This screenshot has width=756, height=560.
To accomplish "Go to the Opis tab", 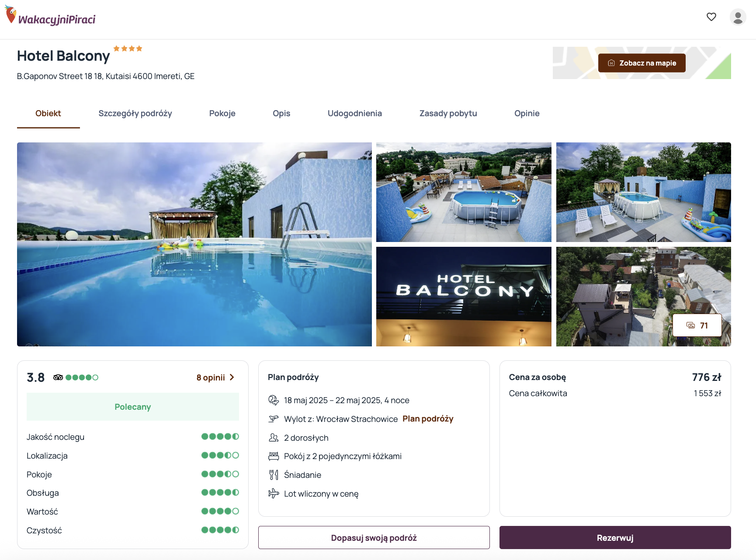I will [281, 114].
